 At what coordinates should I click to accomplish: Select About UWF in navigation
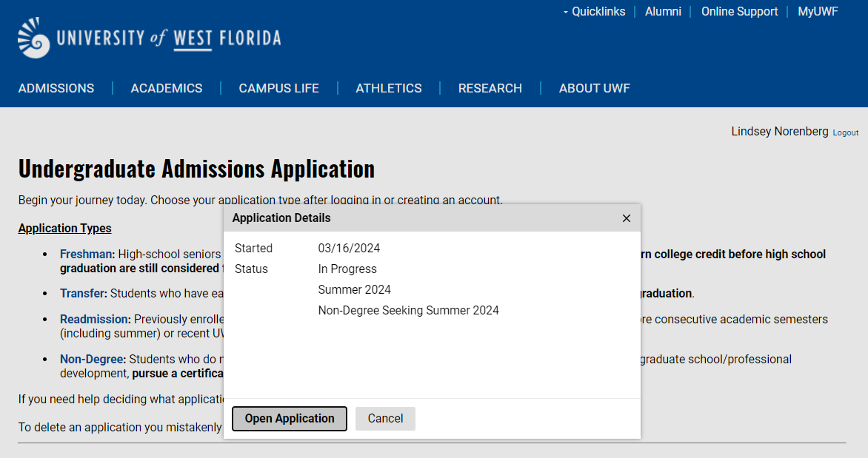(x=594, y=89)
